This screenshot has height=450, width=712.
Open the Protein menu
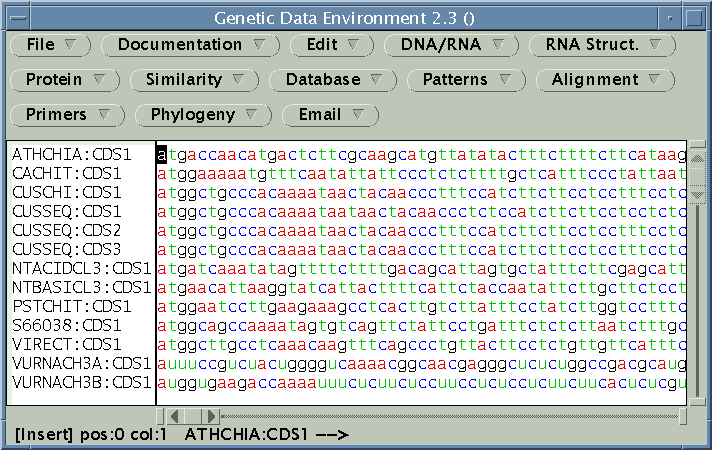click(x=65, y=80)
